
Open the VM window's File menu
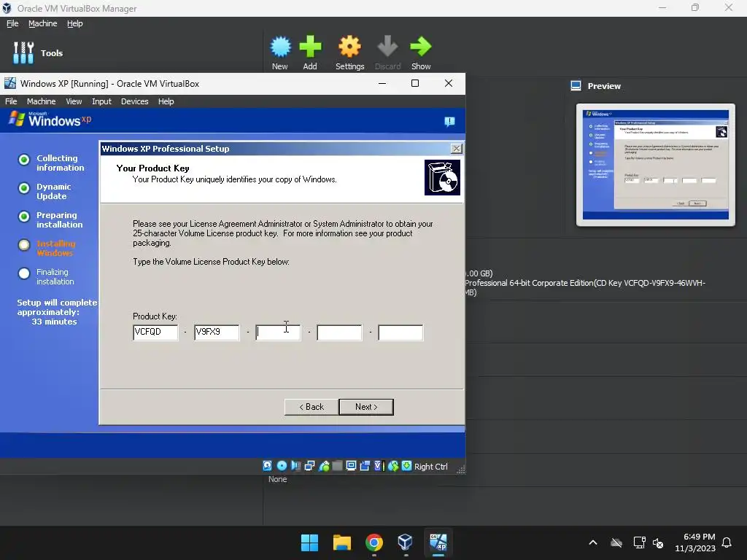coord(11,101)
